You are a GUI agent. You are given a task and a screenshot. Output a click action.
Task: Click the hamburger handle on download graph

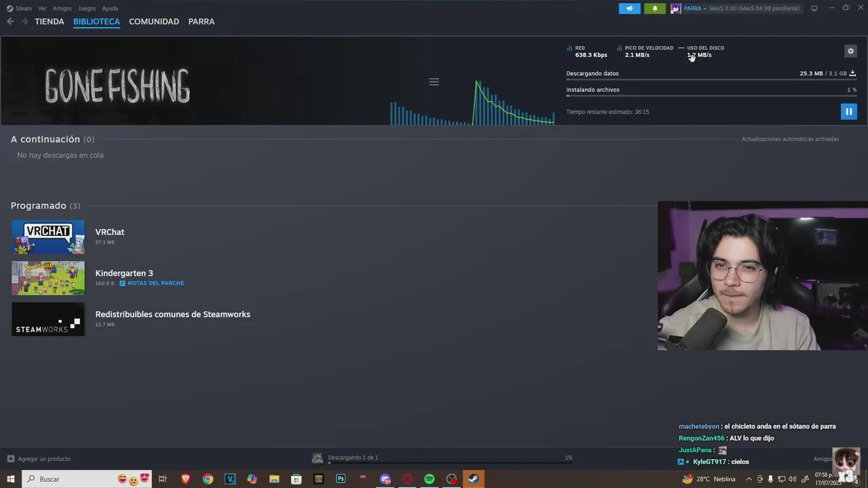point(434,82)
